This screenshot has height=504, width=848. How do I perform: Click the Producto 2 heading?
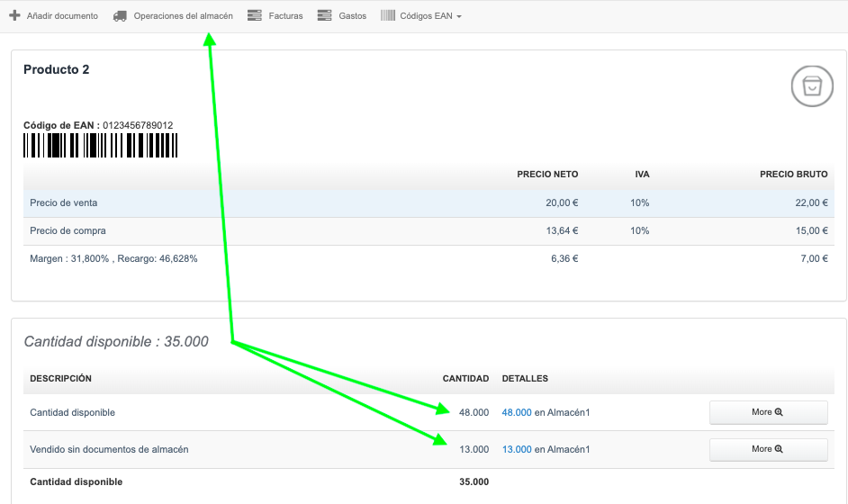(56, 70)
